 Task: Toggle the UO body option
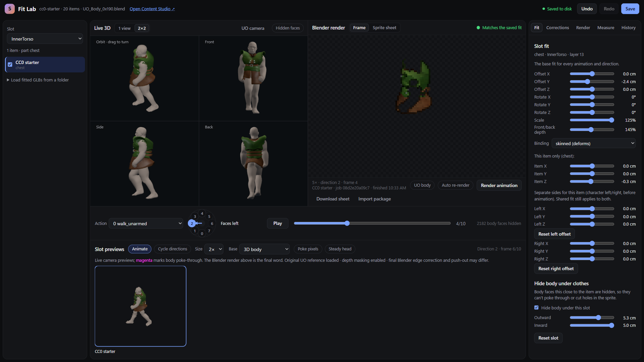tap(422, 185)
